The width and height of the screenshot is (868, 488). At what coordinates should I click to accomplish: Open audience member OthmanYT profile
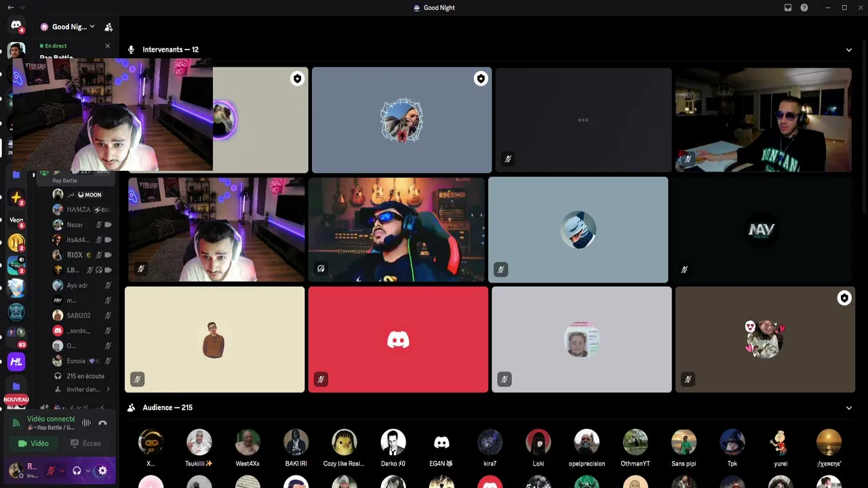tap(635, 448)
